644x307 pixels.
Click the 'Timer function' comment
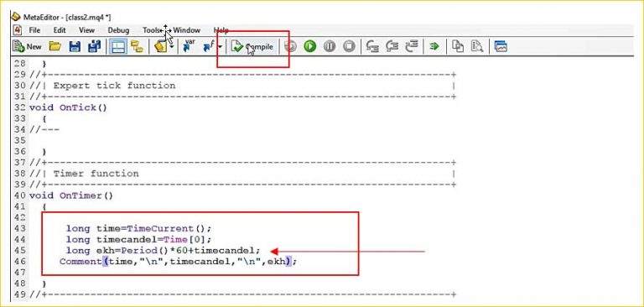96,174
